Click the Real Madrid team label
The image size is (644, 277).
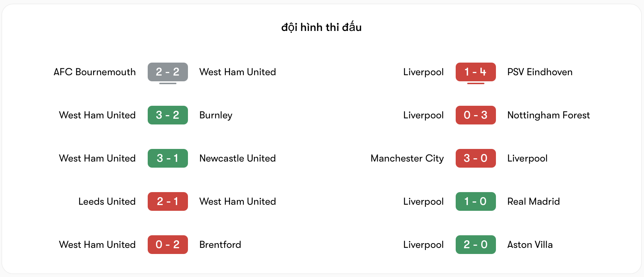(x=533, y=201)
